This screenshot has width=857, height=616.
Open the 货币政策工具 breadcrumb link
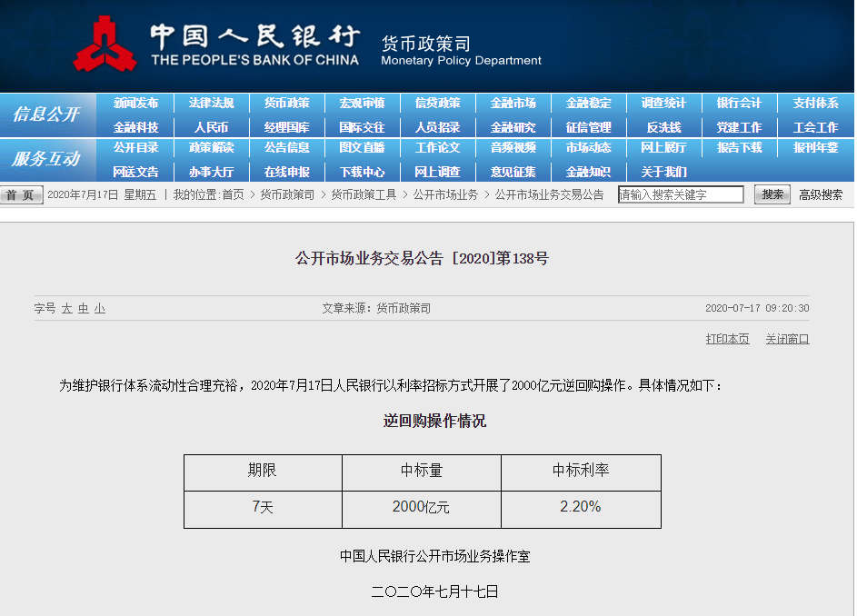coord(364,194)
